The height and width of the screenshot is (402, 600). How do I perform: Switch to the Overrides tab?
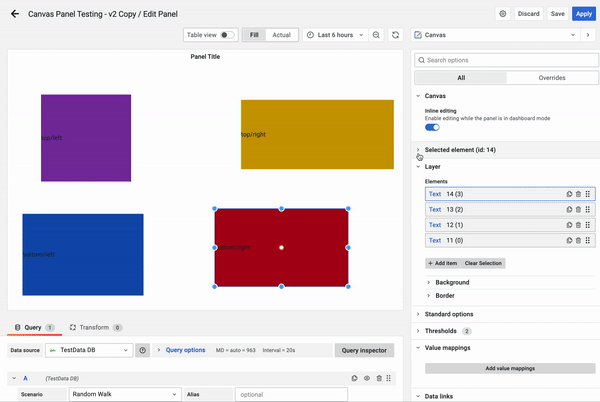coord(552,77)
